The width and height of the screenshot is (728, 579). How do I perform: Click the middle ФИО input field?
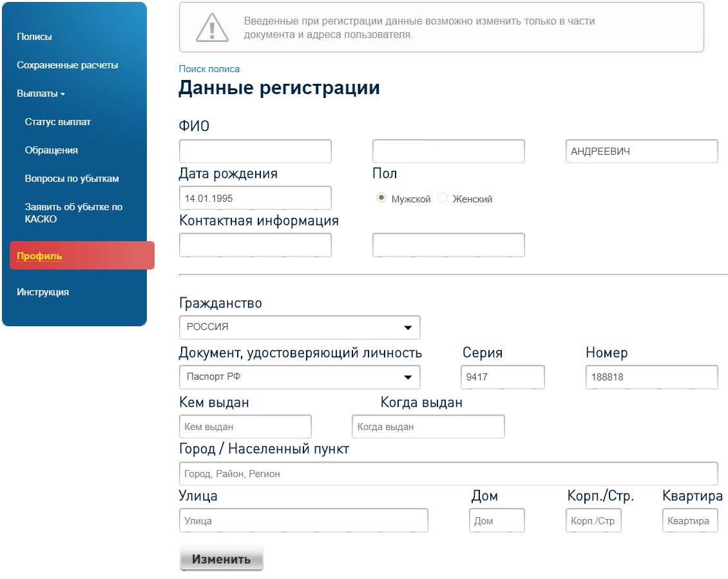pos(448,152)
